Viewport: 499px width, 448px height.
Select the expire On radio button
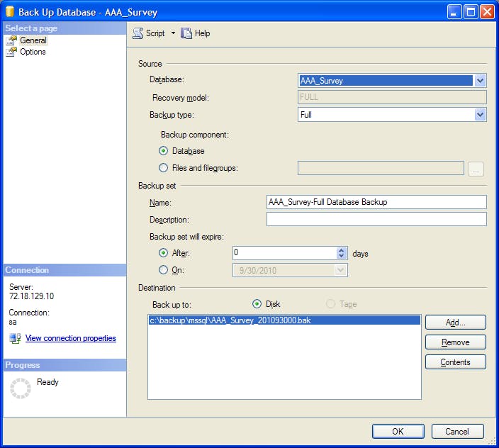click(163, 270)
